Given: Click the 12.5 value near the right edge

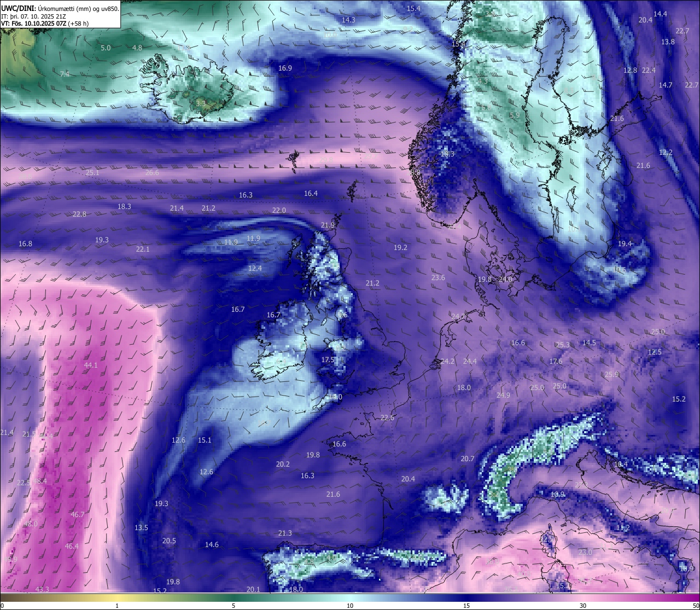Looking at the screenshot, I should tap(655, 352).
